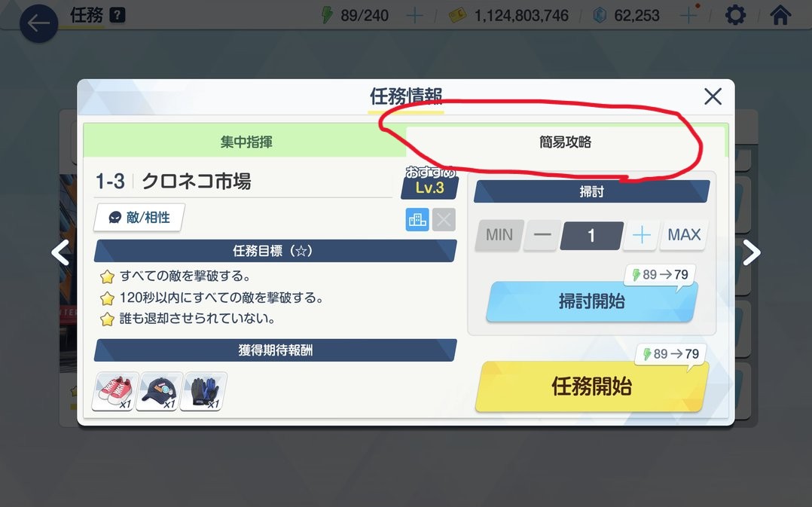Start the sweep with 掃討開始

pos(591,301)
